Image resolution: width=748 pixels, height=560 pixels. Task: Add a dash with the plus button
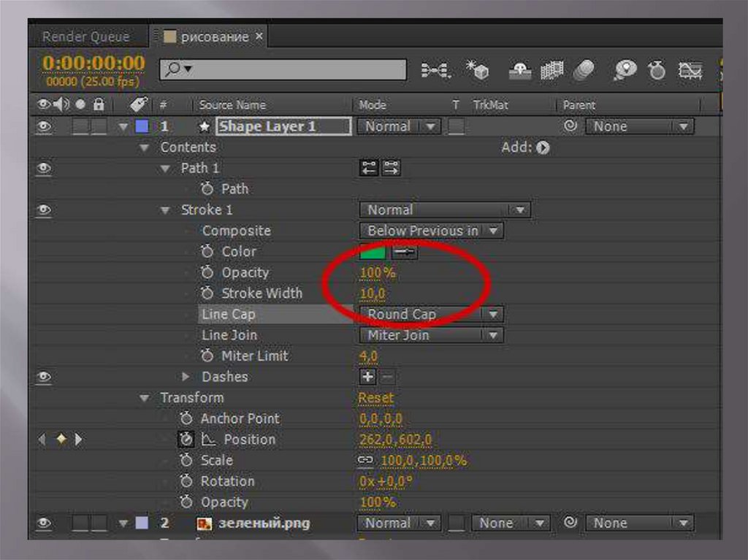click(367, 376)
